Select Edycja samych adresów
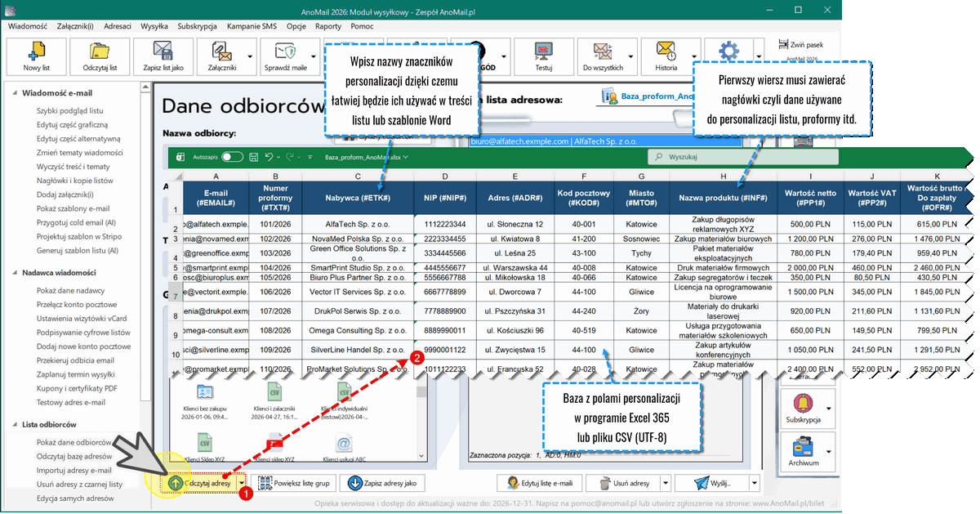This screenshot has height=514, width=980. [x=75, y=498]
